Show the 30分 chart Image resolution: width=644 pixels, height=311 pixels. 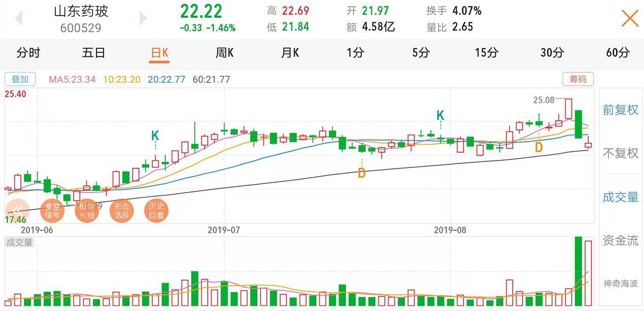point(552,52)
